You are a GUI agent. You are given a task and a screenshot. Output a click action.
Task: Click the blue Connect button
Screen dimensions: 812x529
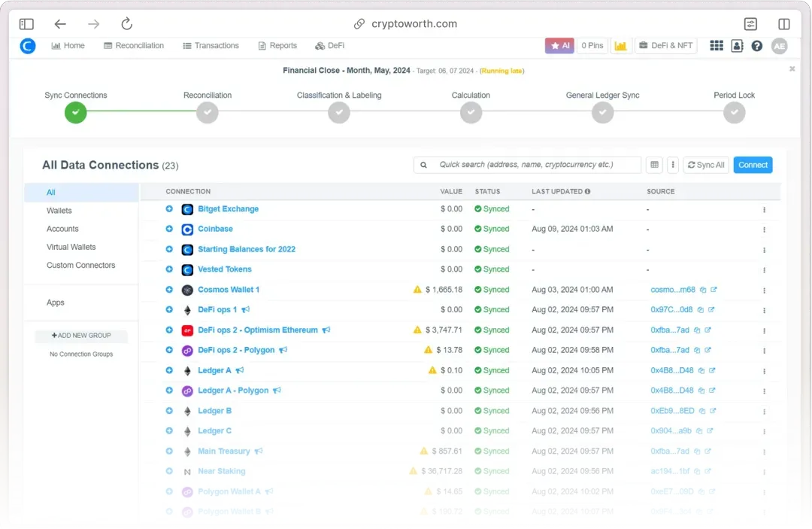tap(753, 165)
